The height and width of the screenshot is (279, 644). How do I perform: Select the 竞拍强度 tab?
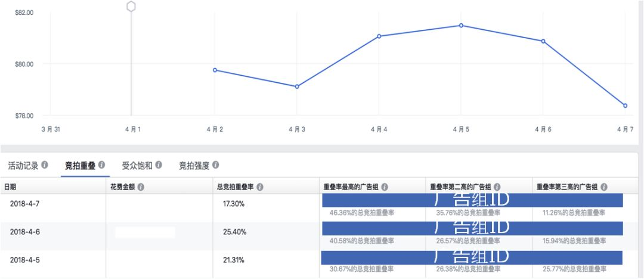[x=194, y=166]
